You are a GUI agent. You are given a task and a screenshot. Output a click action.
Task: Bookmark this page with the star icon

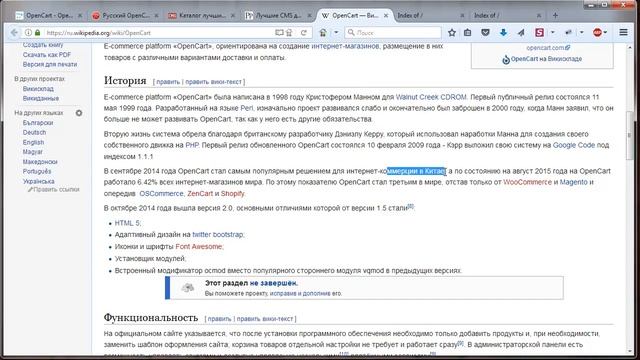coord(452,33)
